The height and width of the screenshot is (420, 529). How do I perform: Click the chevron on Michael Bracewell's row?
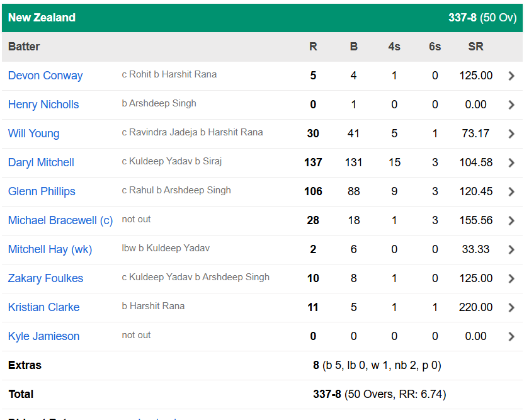tap(511, 220)
